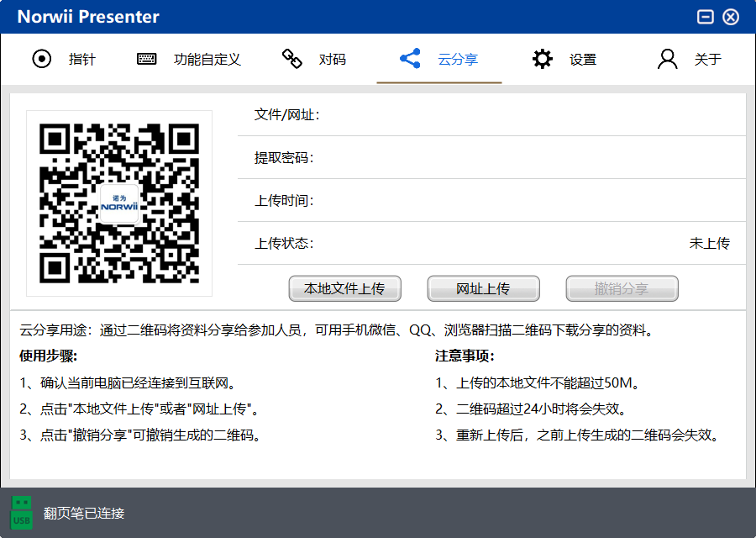
Task: Click the note about 重新上传后 QR invalidation
Action: pos(578,435)
